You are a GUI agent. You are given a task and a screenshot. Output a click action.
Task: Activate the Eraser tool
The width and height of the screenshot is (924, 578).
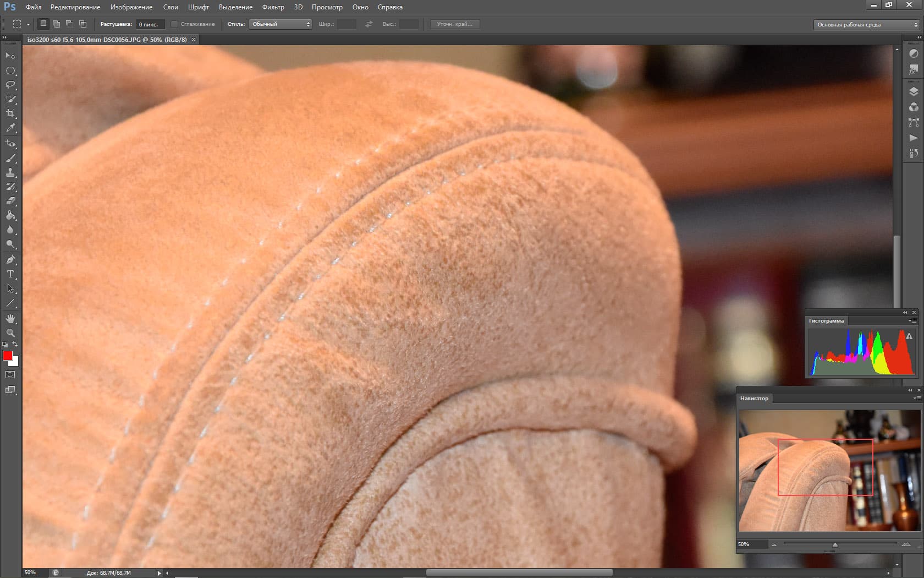pyautogui.click(x=10, y=201)
